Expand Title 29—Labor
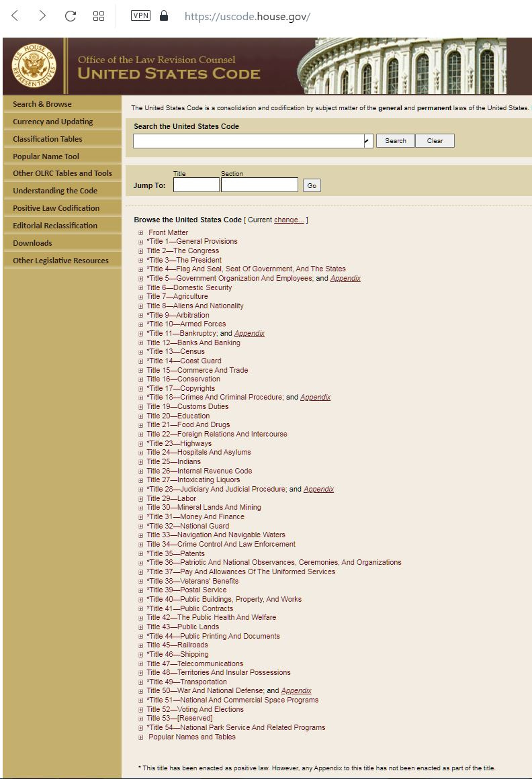The image size is (532, 779). coord(141,498)
